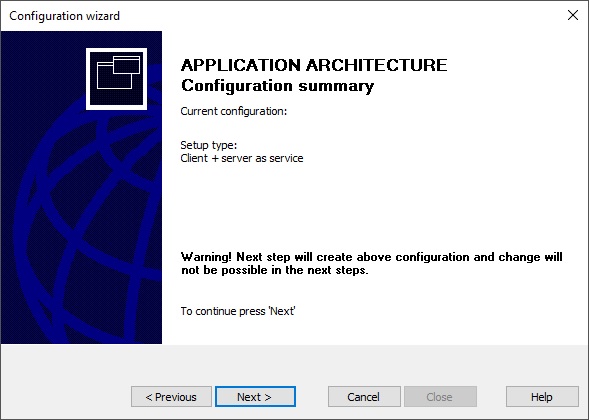589x420 pixels.
Task: Click the 'Current configuration:' label
Action: pyautogui.click(x=234, y=111)
